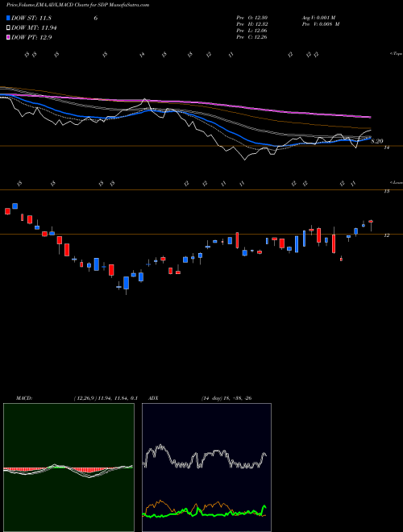Image resolution: width=403 pixels, height=532 pixels.
Task: Select the 'DOW MT: 11.94' legend label
Action: (x=34, y=28)
